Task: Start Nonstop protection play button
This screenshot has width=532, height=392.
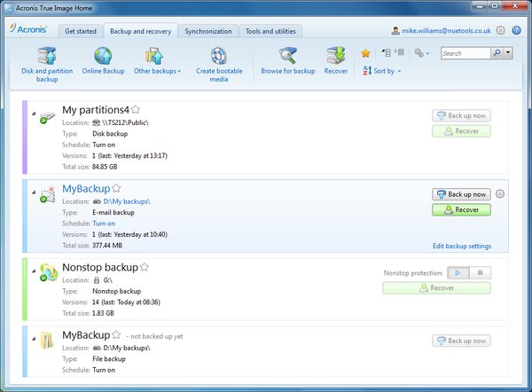Action: tap(458, 274)
